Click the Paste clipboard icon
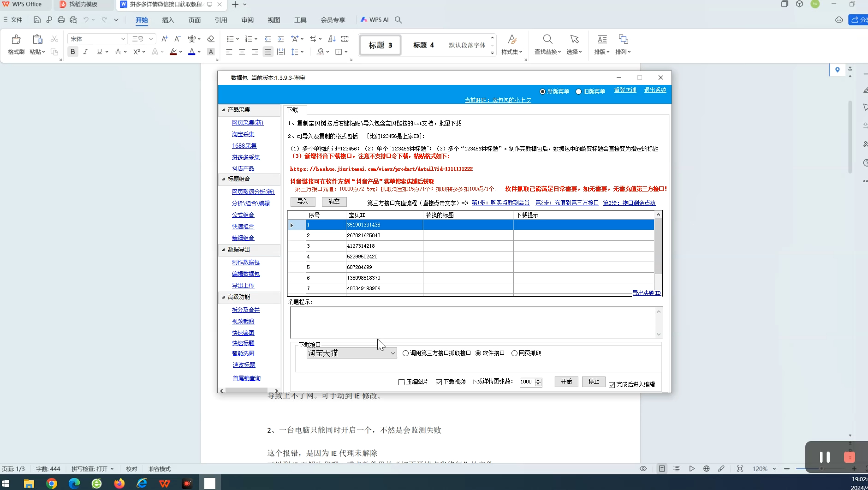 (x=37, y=39)
